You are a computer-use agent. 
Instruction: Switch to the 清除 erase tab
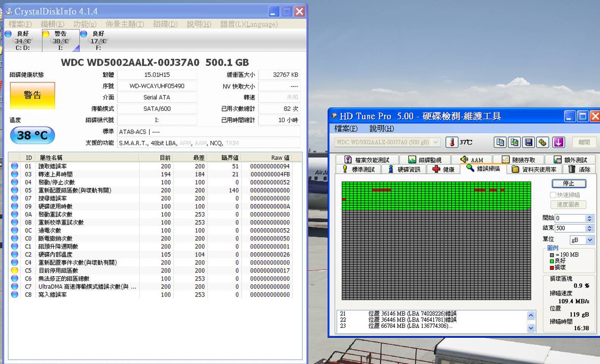pyautogui.click(x=579, y=169)
